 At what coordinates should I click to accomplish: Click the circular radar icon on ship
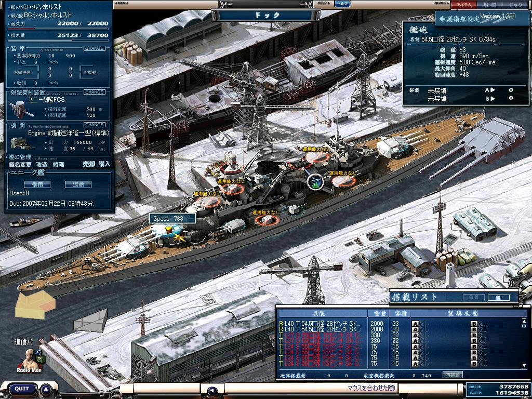point(315,181)
